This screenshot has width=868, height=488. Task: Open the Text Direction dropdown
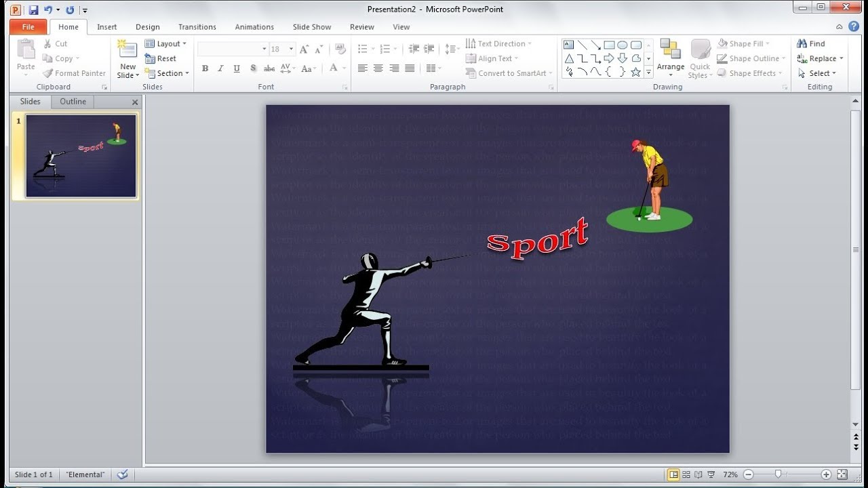point(498,43)
